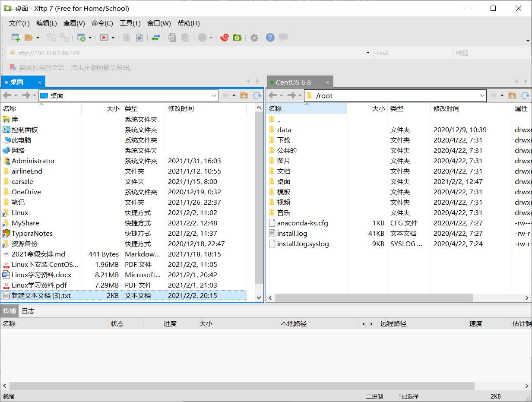Image resolution: width=532 pixels, height=402 pixels.
Task: Switch to the 日志 log tab
Action: pos(28,311)
